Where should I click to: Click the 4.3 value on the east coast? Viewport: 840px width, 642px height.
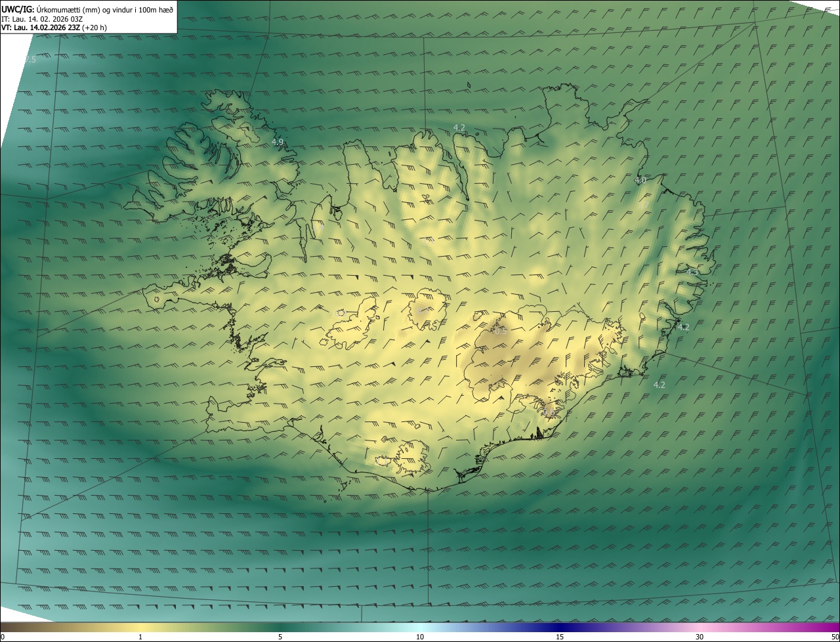click(x=693, y=271)
